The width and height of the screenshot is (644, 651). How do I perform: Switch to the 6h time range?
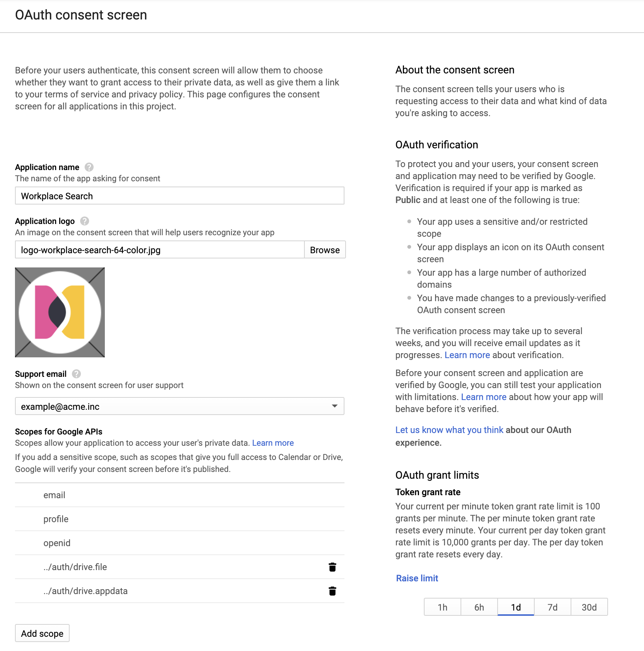(479, 607)
